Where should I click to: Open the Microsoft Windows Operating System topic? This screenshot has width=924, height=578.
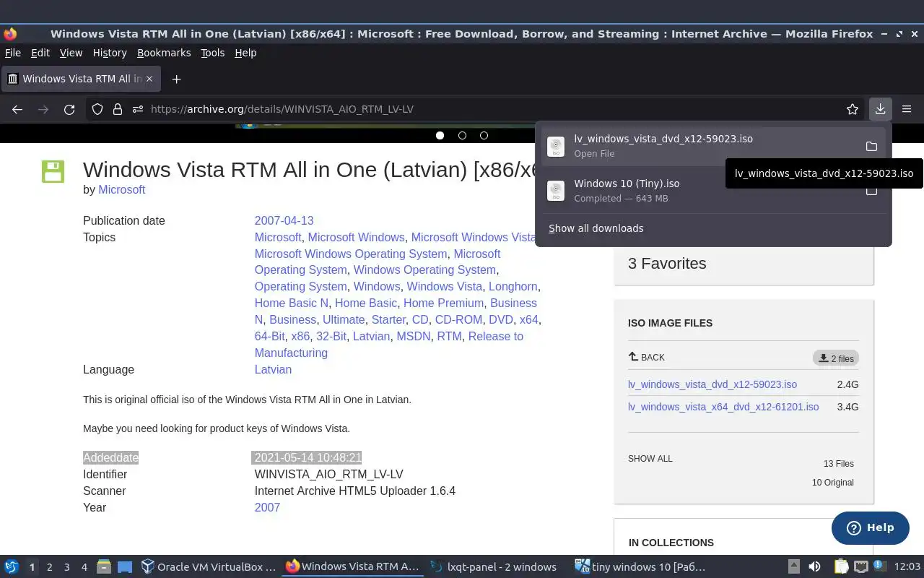(351, 254)
